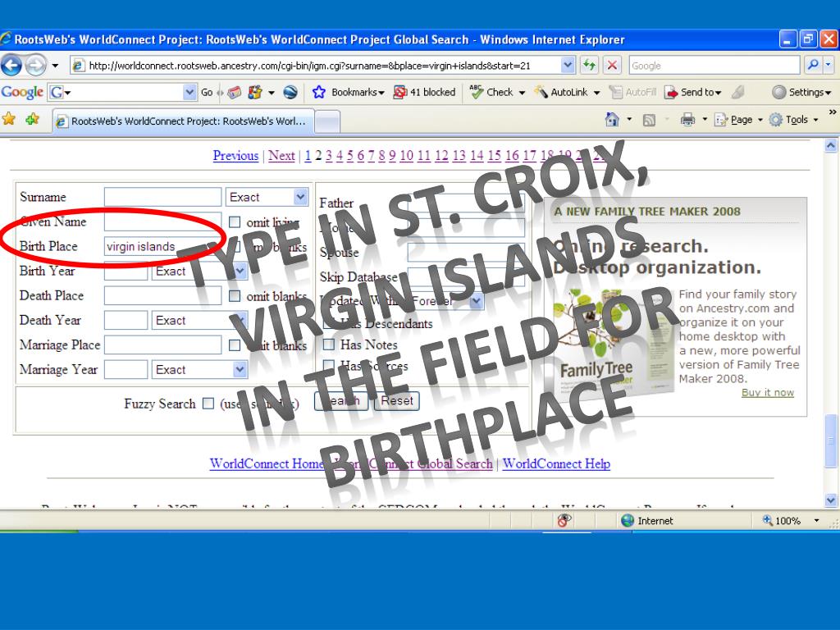The width and height of the screenshot is (840, 630).
Task: Click the vertical scrollbar up arrow
Action: pos(831,145)
